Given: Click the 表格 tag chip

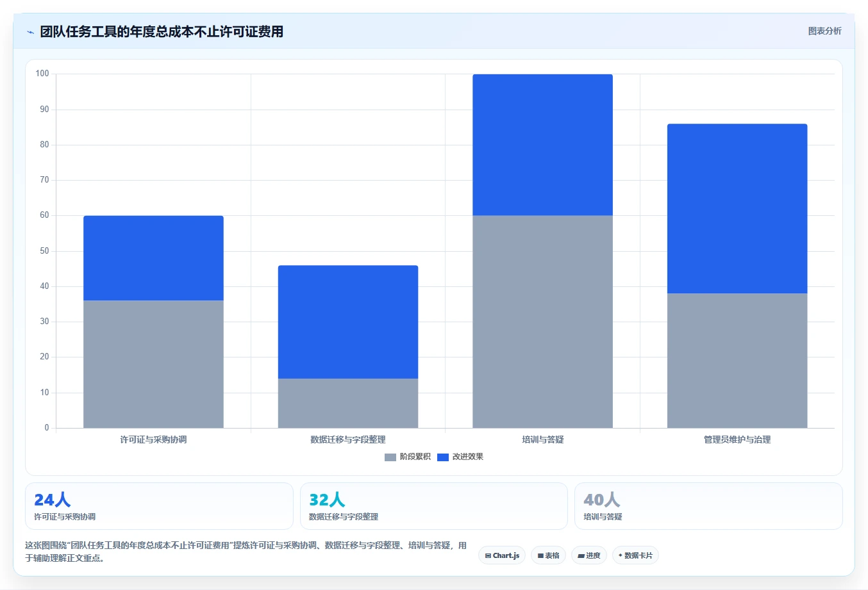Looking at the screenshot, I should pyautogui.click(x=548, y=555).
